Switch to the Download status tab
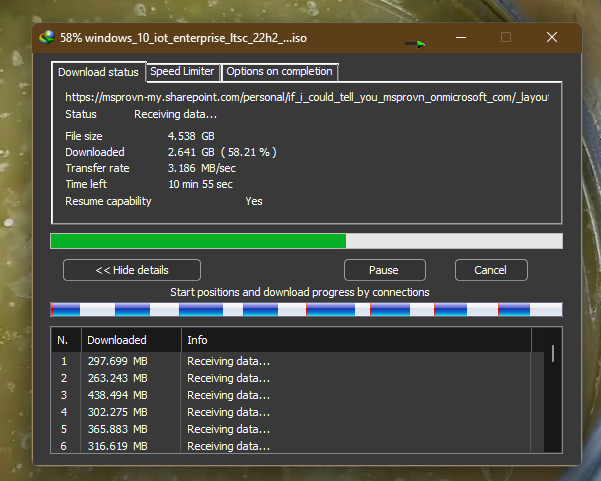 pyautogui.click(x=98, y=72)
